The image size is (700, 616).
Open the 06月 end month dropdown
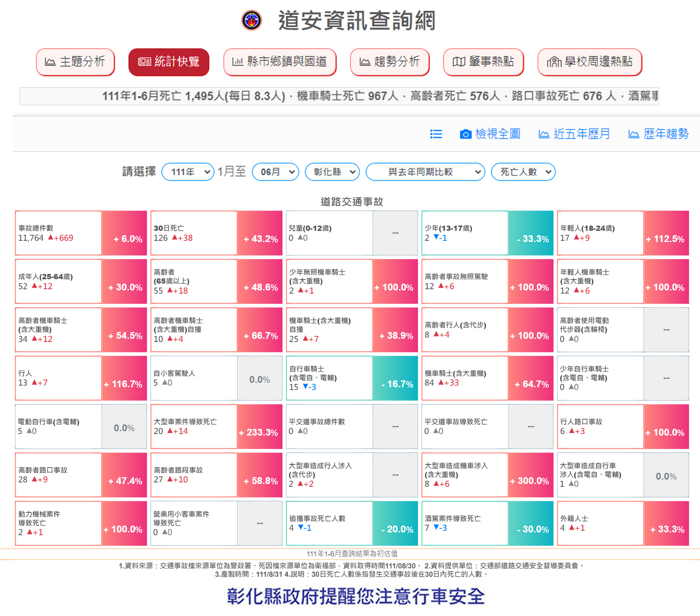pos(276,172)
